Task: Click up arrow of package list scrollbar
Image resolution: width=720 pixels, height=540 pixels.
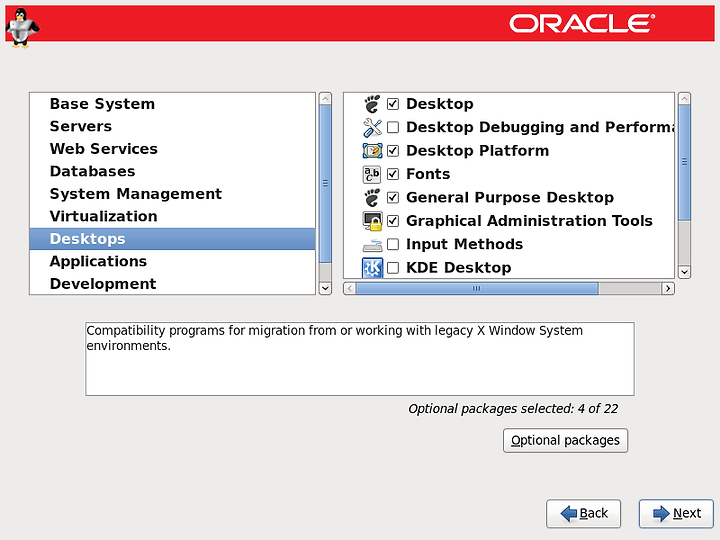Action: click(x=684, y=99)
